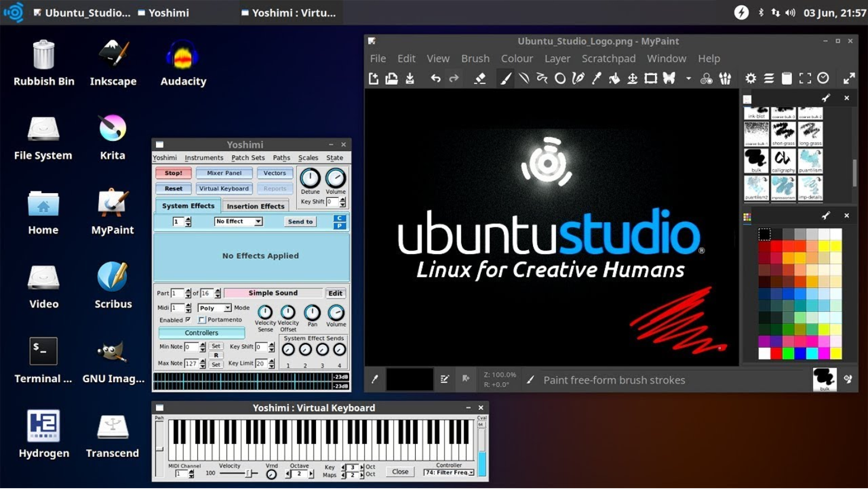Click the volume icon in system tray
This screenshot has width=868, height=490.
point(790,12)
